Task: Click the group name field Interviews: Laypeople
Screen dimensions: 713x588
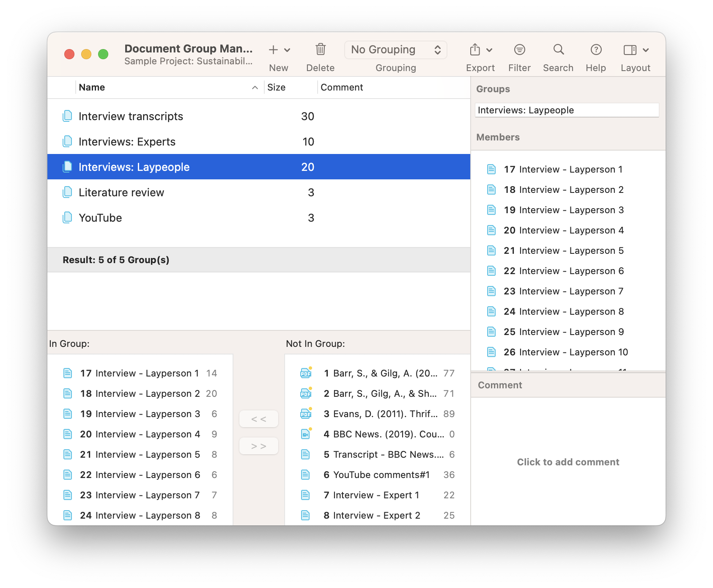Action: click(567, 110)
